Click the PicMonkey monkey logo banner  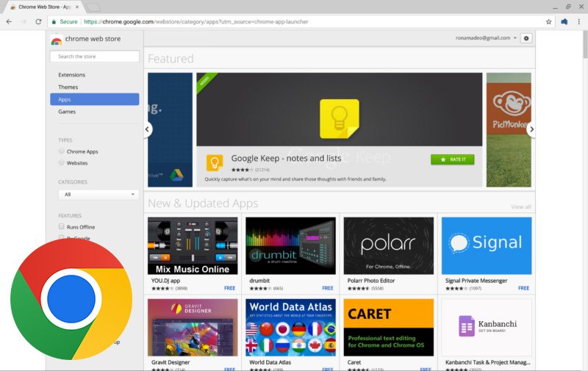pyautogui.click(x=509, y=109)
